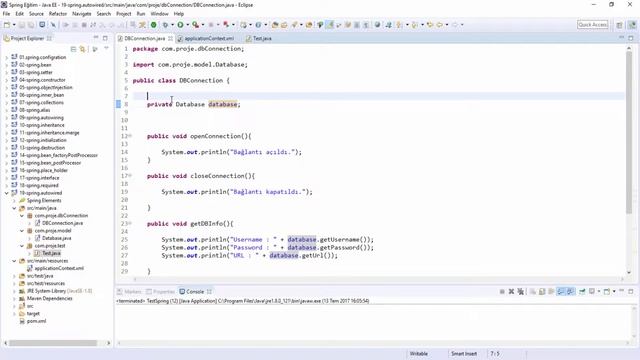Image resolution: width=640 pixels, height=360 pixels.
Task: Open the Project Explorer View Menu
Action: (107, 49)
